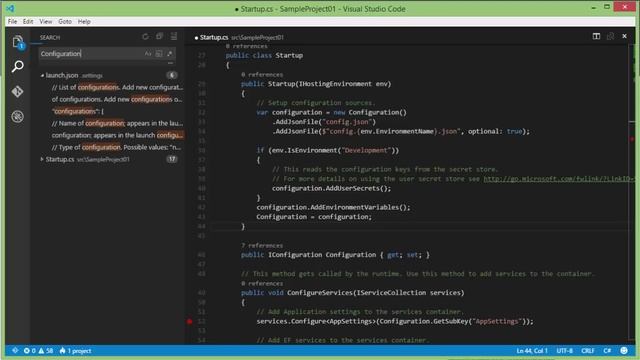Open result "// Name of configuration; appears"
The width and height of the screenshot is (640, 360).
point(117,123)
